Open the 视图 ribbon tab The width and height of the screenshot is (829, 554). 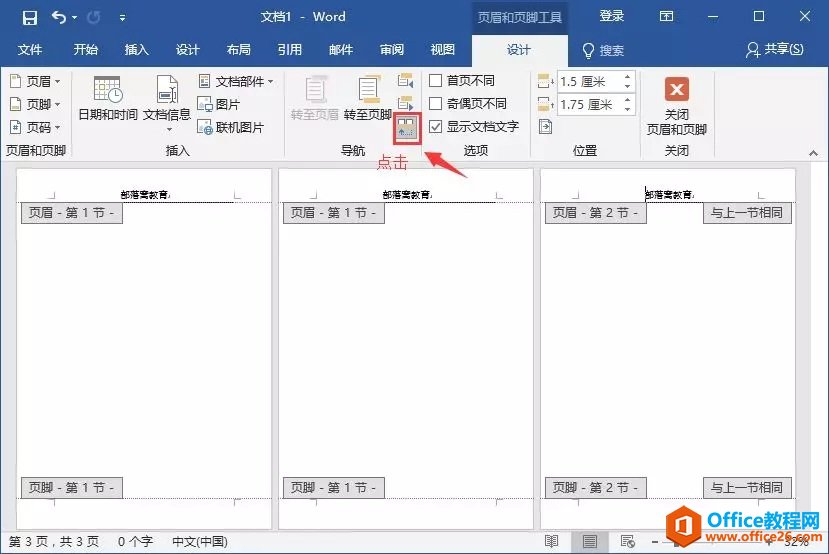[443, 50]
